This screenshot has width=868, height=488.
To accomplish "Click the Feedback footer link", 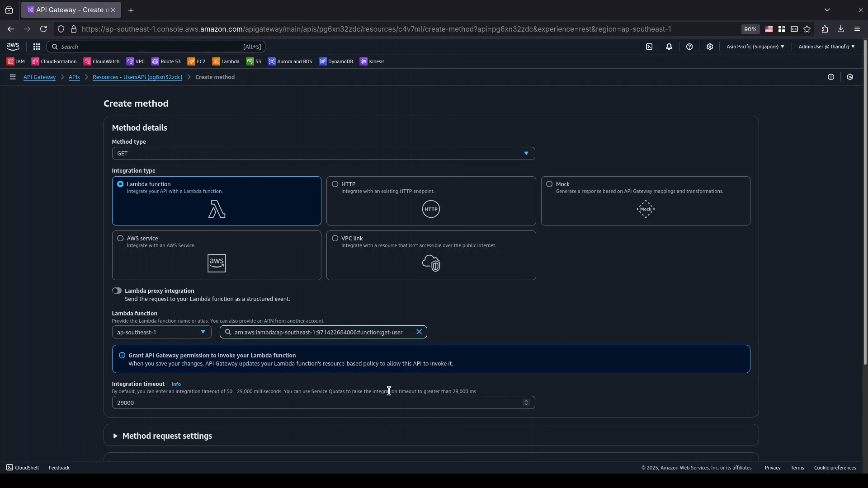I will point(59,468).
